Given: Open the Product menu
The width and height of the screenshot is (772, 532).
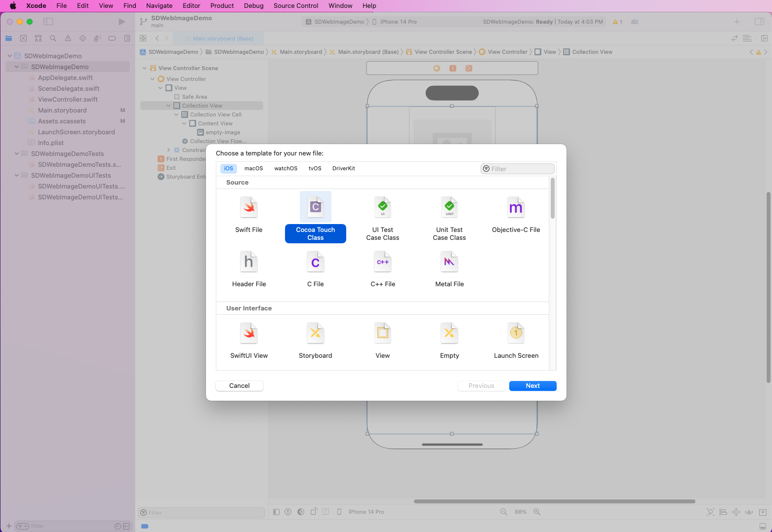Looking at the screenshot, I should [x=222, y=6].
